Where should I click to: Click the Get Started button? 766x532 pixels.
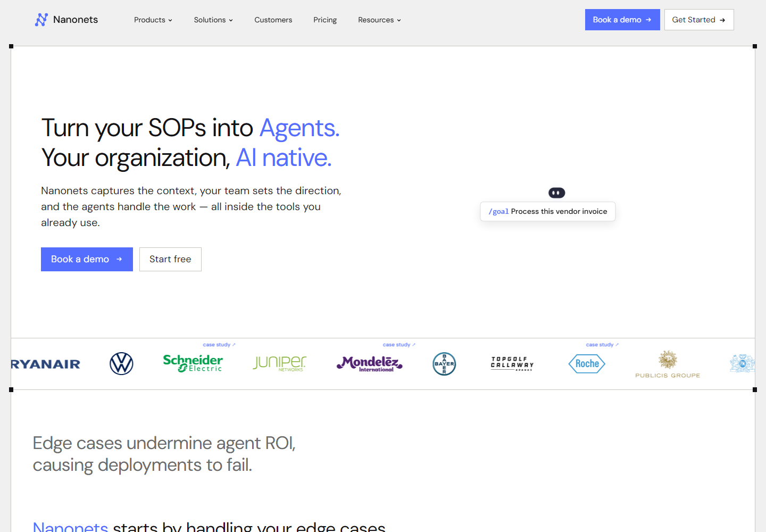click(x=699, y=20)
